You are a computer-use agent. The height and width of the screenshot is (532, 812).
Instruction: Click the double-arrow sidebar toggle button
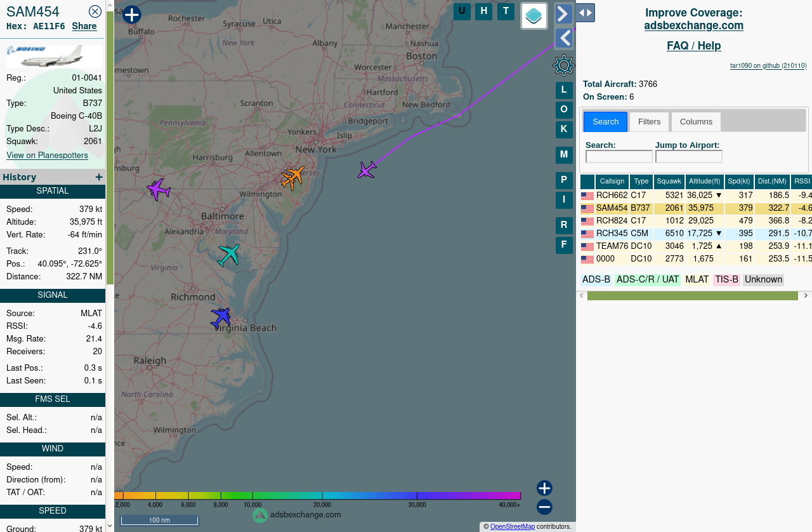[586, 12]
